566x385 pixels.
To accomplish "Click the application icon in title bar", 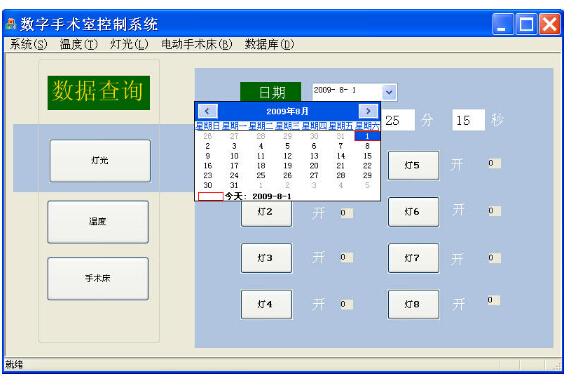I will coord(11,24).
